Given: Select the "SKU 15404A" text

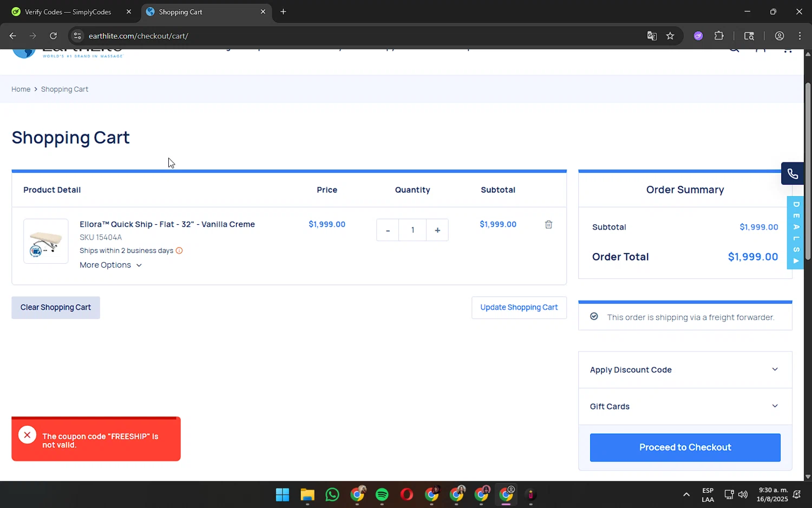Looking at the screenshot, I should tap(101, 237).
